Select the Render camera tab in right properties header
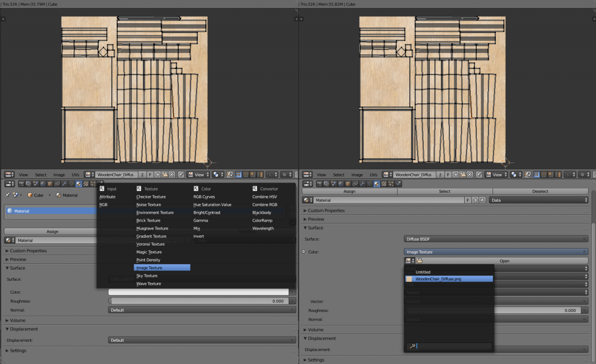The height and width of the screenshot is (364, 596). [319, 184]
